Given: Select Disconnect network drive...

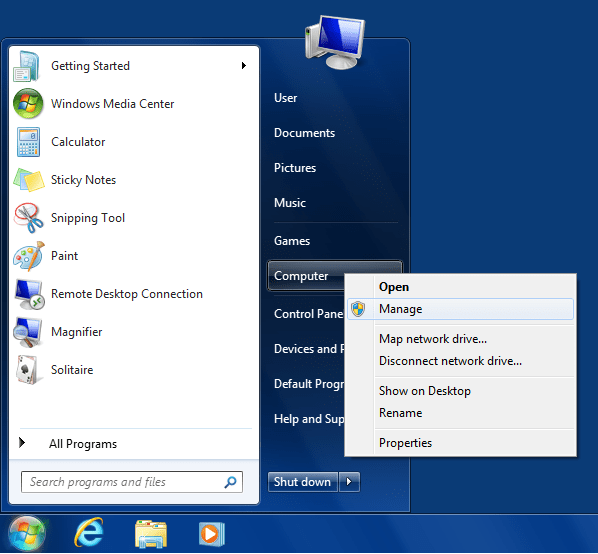Looking at the screenshot, I should coord(461,361).
